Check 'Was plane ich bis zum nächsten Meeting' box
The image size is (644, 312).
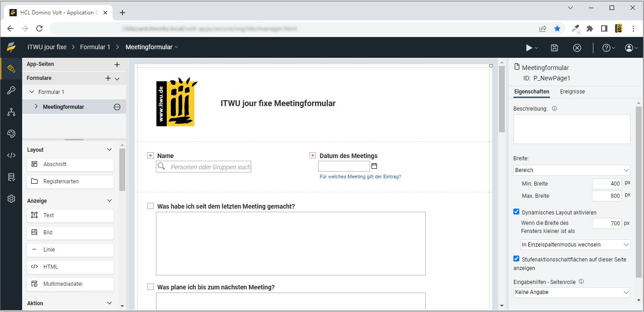click(150, 287)
